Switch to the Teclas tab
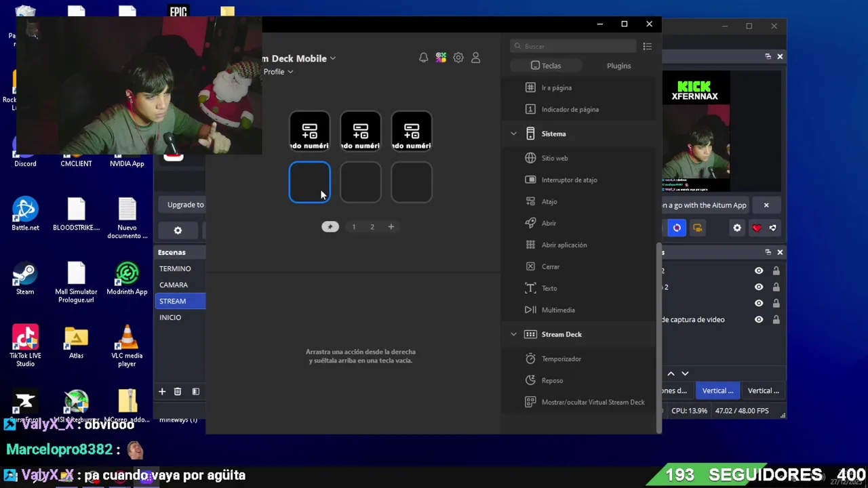868x488 pixels. click(546, 66)
